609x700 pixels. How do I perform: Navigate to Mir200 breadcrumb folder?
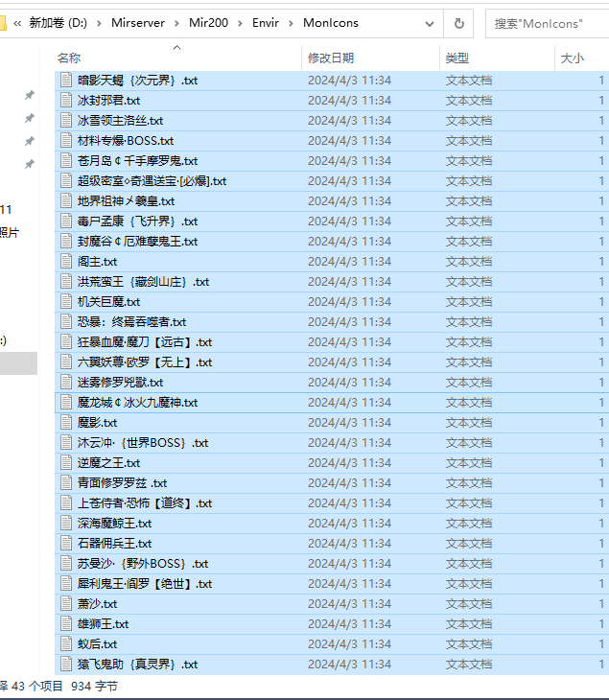tap(208, 23)
